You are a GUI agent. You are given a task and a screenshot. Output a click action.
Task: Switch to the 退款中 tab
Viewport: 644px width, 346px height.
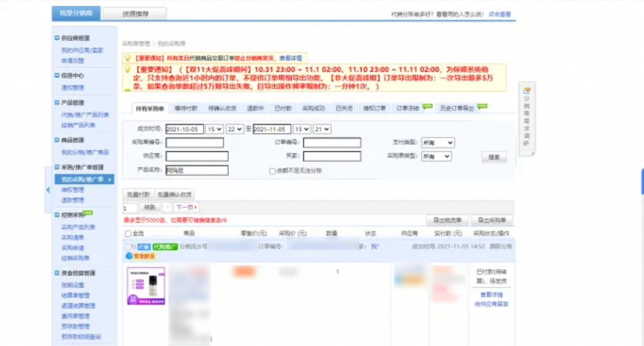[255, 108]
